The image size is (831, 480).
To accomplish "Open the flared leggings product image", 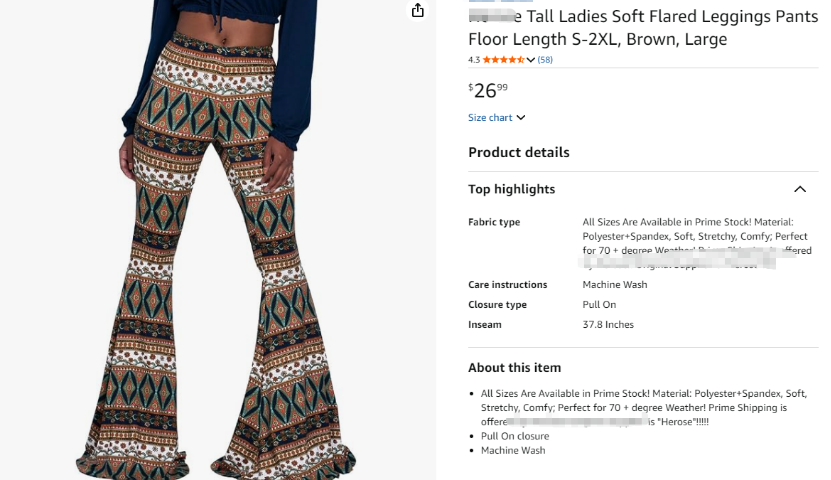I will click(217, 240).
